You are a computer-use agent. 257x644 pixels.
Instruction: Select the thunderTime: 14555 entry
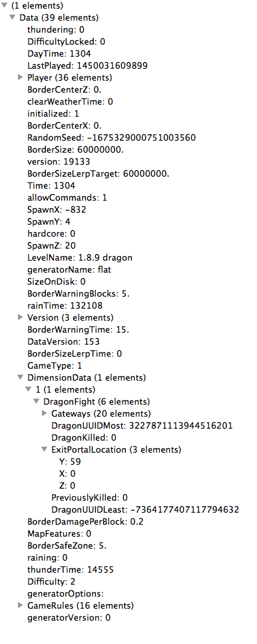(x=71, y=569)
